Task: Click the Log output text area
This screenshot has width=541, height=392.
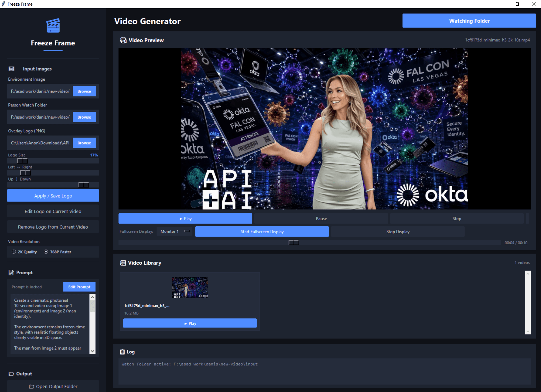Action: [325, 372]
